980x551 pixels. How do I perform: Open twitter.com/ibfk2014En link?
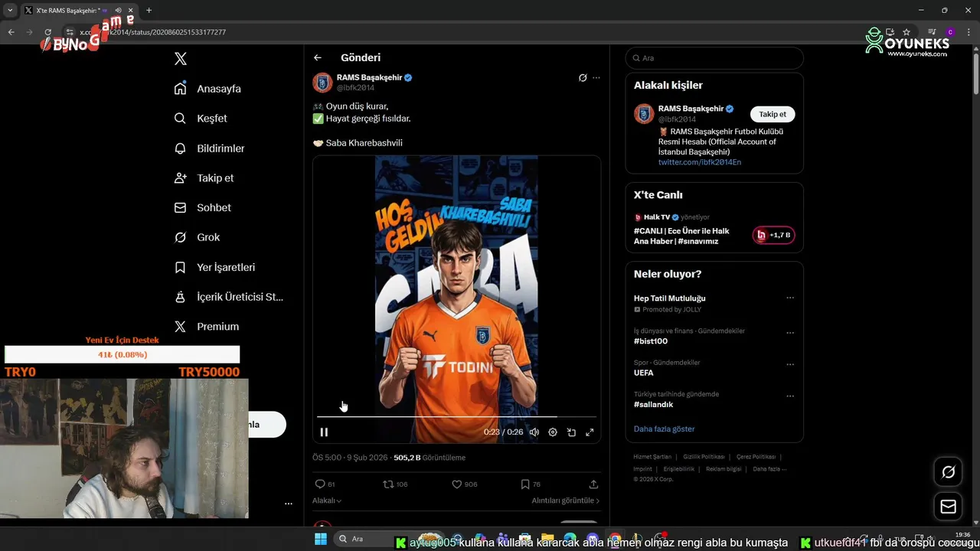tap(700, 162)
